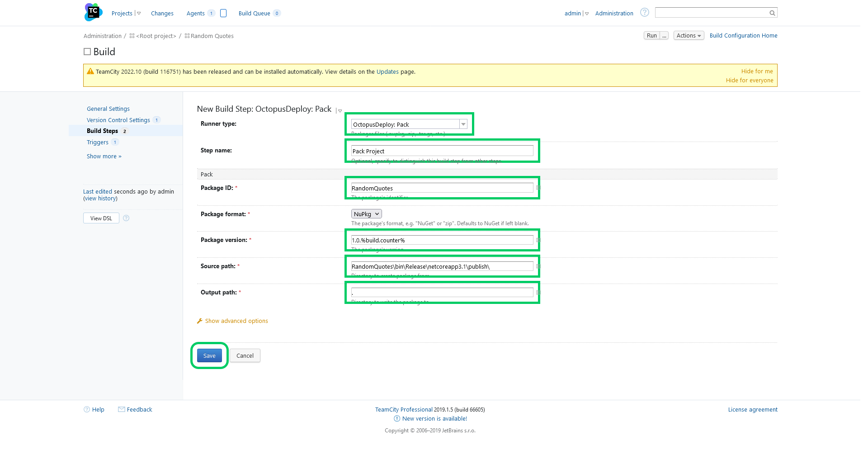Click the Feedback link in footer
This screenshot has width=868, height=450.
click(140, 409)
